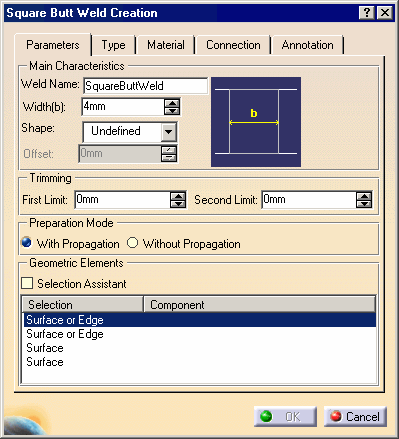Decrease Width(b) with down arrow
The width and height of the screenshot is (399, 439).
tap(172, 111)
